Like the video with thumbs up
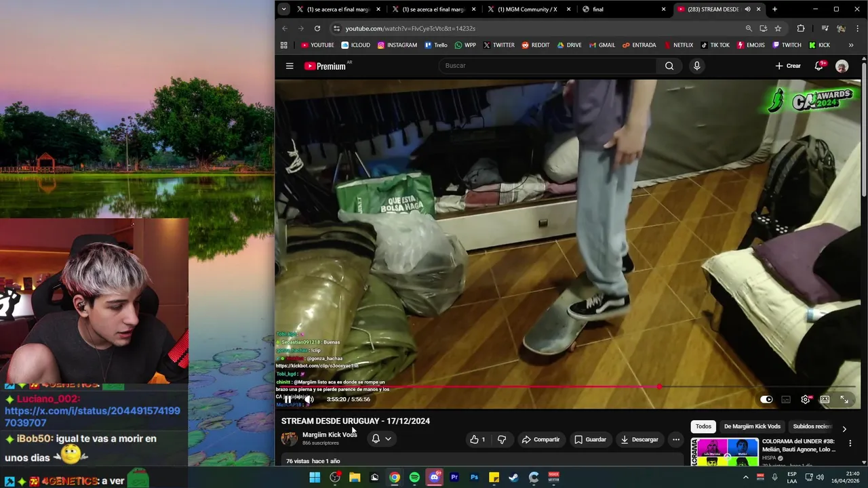 pyautogui.click(x=477, y=440)
